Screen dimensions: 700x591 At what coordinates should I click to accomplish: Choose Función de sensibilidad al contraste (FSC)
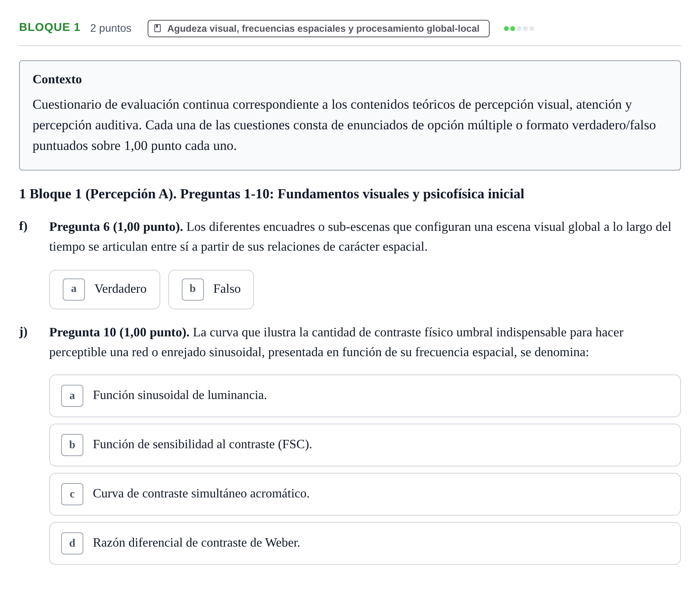(365, 445)
